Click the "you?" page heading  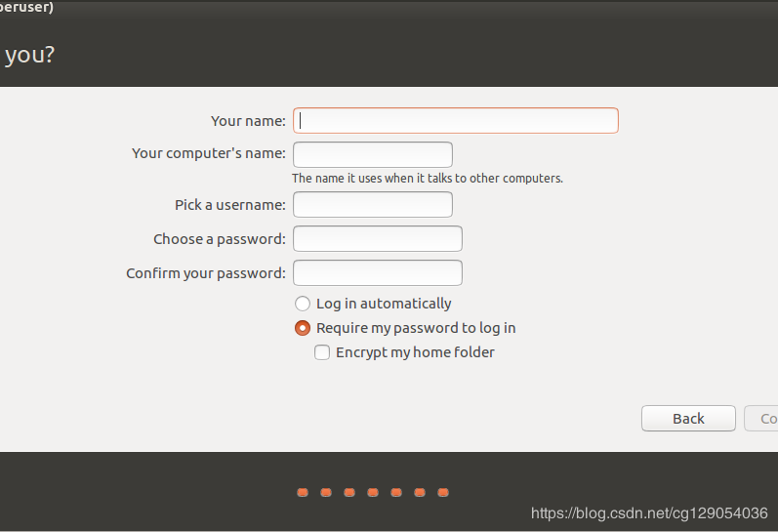(29, 55)
